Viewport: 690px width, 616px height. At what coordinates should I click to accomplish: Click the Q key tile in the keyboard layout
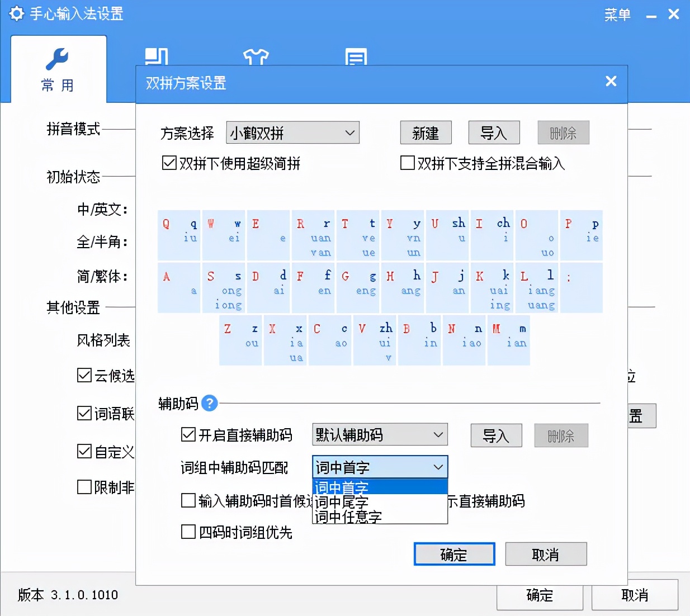[179, 235]
